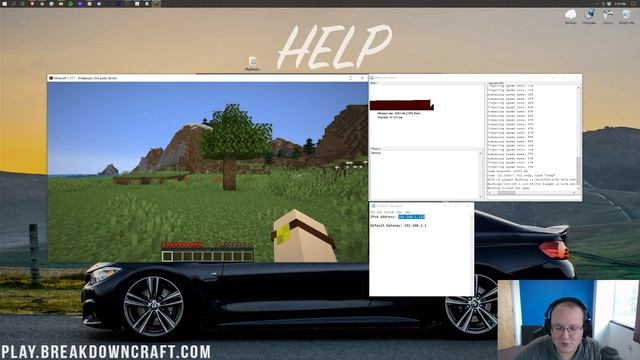Select the first hotbar slot in Minecraft
Image resolution: width=640 pixels, height=360 pixels.
click(x=167, y=256)
